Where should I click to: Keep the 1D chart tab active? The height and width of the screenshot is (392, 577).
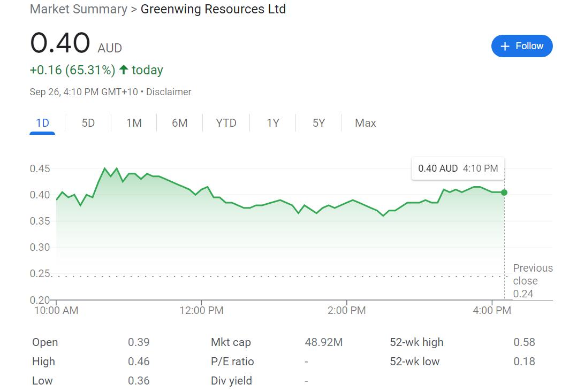tap(42, 123)
